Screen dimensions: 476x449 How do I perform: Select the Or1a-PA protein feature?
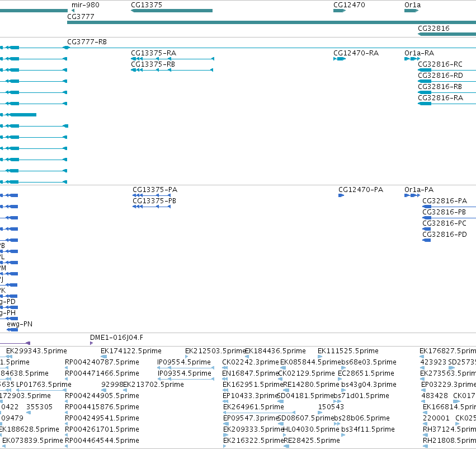coord(412,195)
